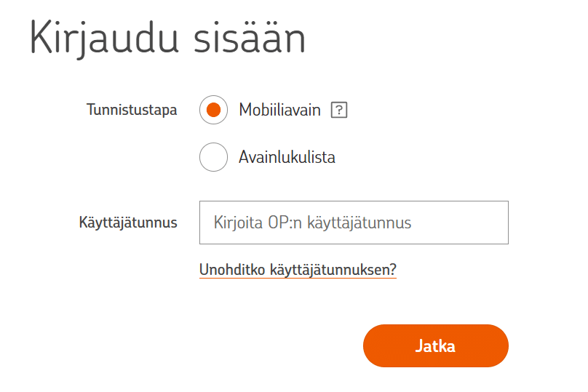Viewport: 588px width, 392px height.
Task: Click the Tunnistustapa field label
Action: pos(132,111)
